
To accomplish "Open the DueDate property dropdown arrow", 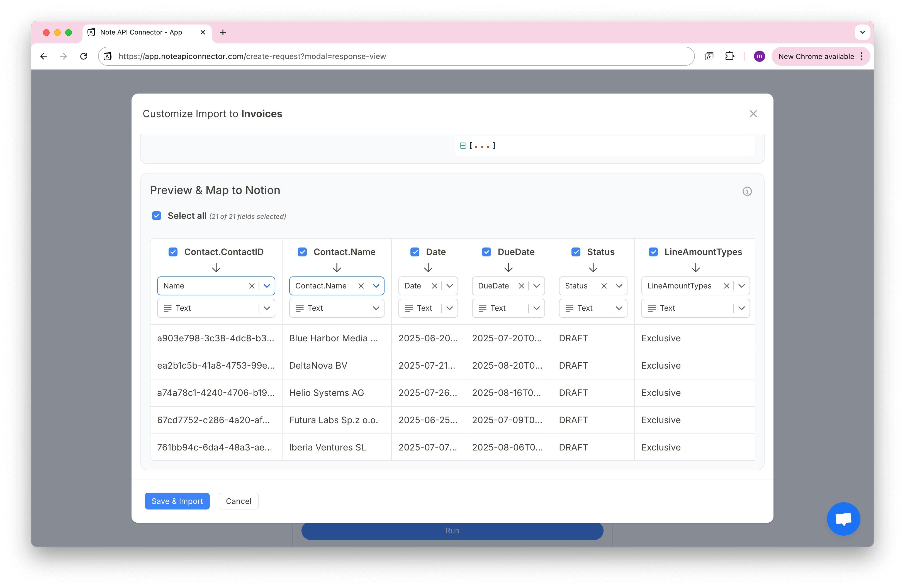I will 537,286.
